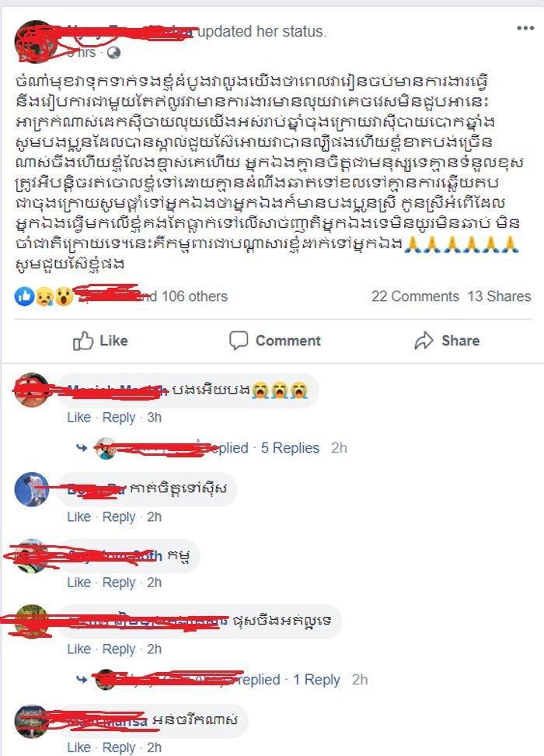
Task: Show the list of 106 others who reacted
Action: tap(194, 296)
